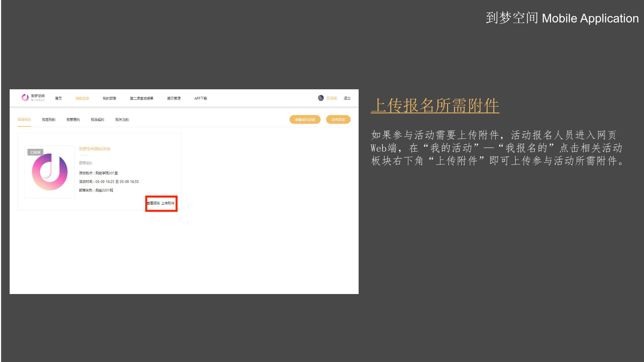
Task: Open the activity cover thumbnail
Action: coord(50,172)
